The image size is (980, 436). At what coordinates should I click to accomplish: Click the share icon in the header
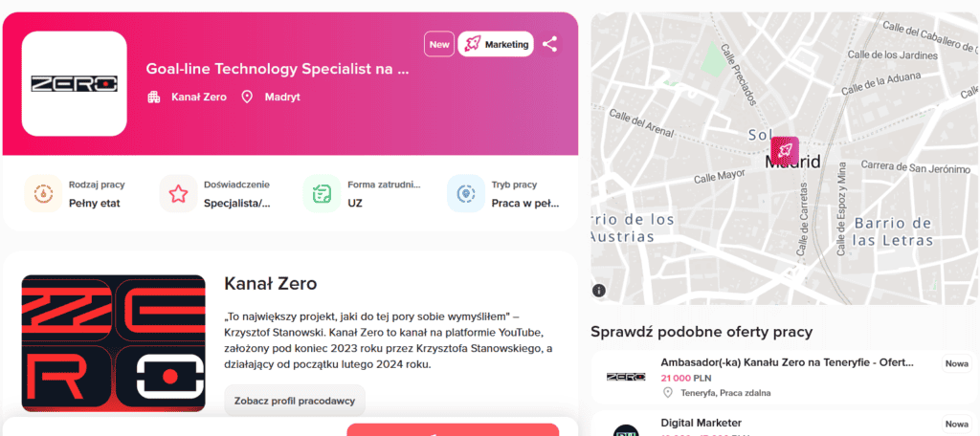[549, 44]
